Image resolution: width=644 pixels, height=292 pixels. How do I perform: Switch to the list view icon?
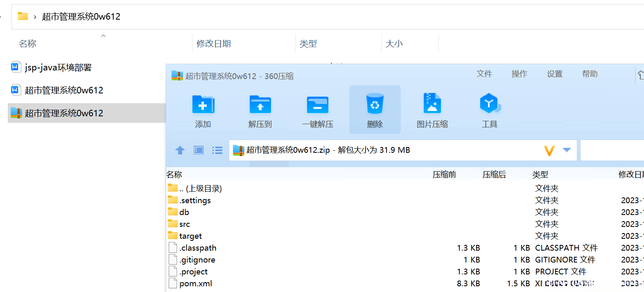click(217, 150)
